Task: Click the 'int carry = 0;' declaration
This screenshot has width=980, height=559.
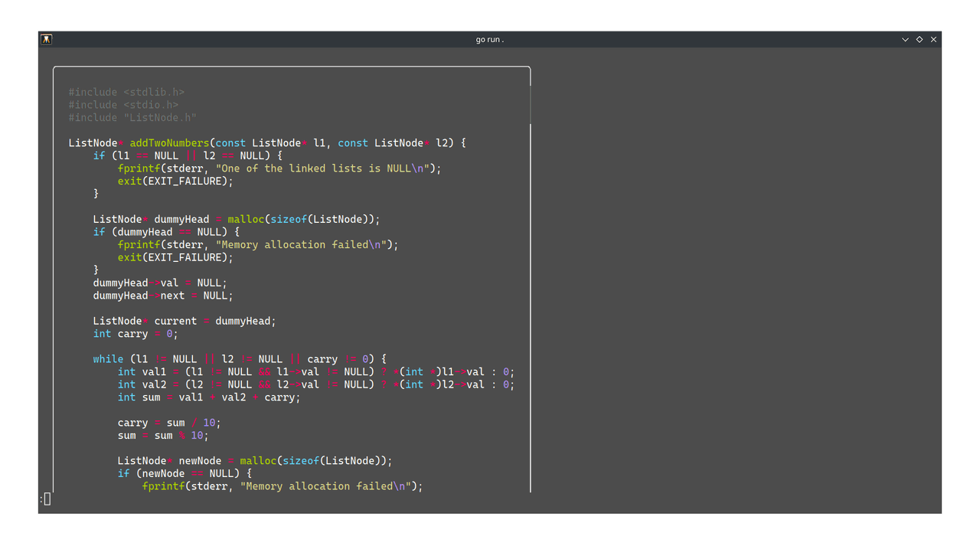Action: [136, 334]
